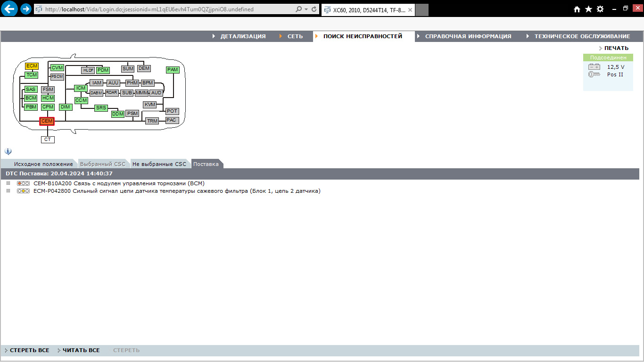Image resolution: width=644 pixels, height=362 pixels.
Task: Expand the ECM-P042800 fault code row
Action: pyautogui.click(x=8, y=191)
